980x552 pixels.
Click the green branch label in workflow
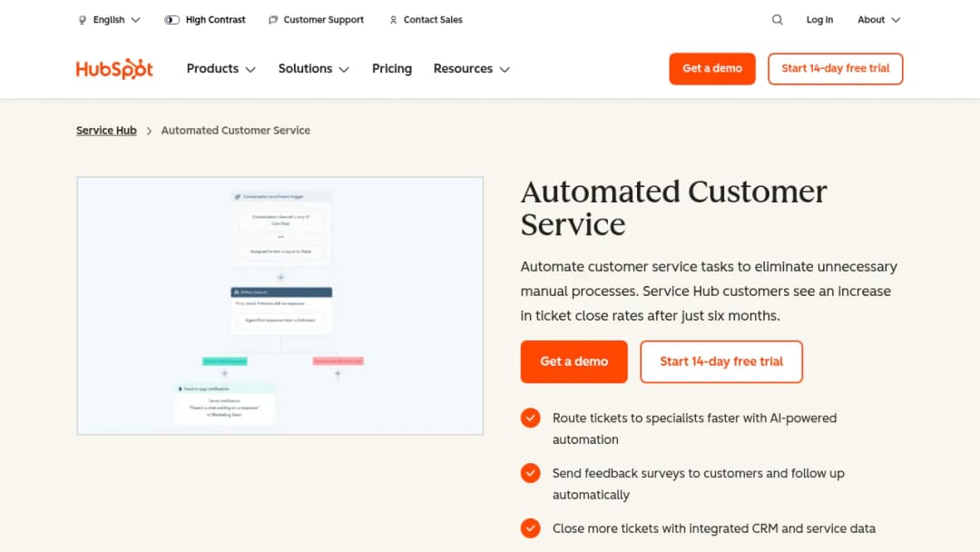[224, 361]
